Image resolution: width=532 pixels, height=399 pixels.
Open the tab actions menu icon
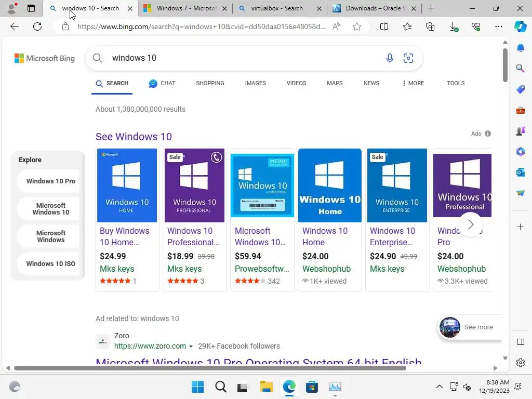(31, 8)
